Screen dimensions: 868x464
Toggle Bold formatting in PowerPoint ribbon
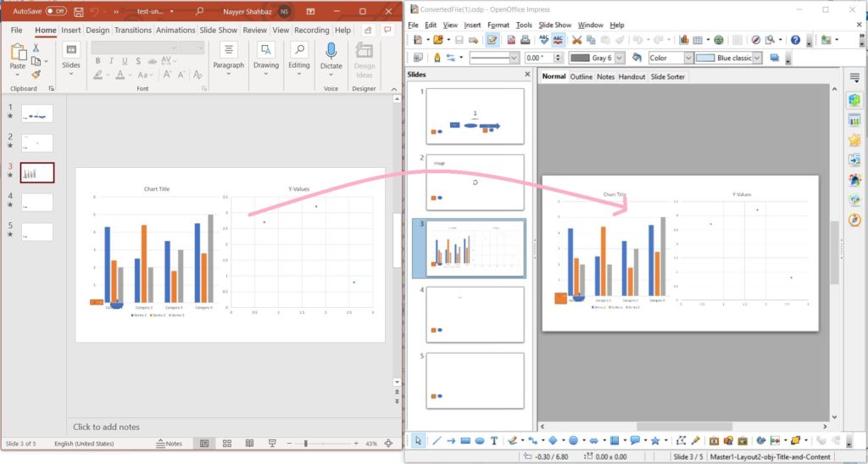(98, 61)
